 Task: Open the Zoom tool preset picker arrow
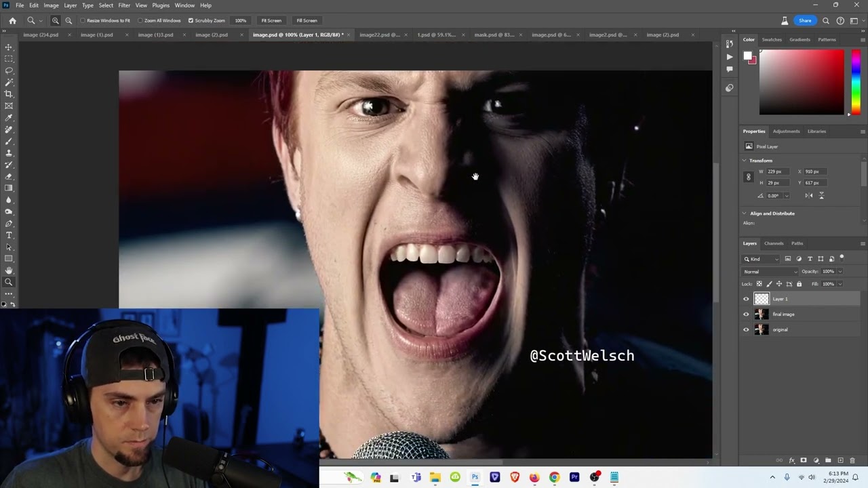pos(41,21)
